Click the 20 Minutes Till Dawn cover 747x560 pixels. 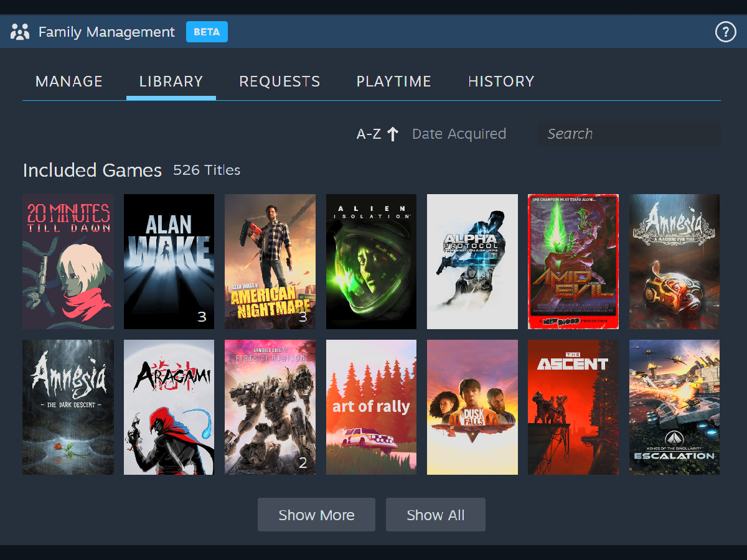coord(68,261)
